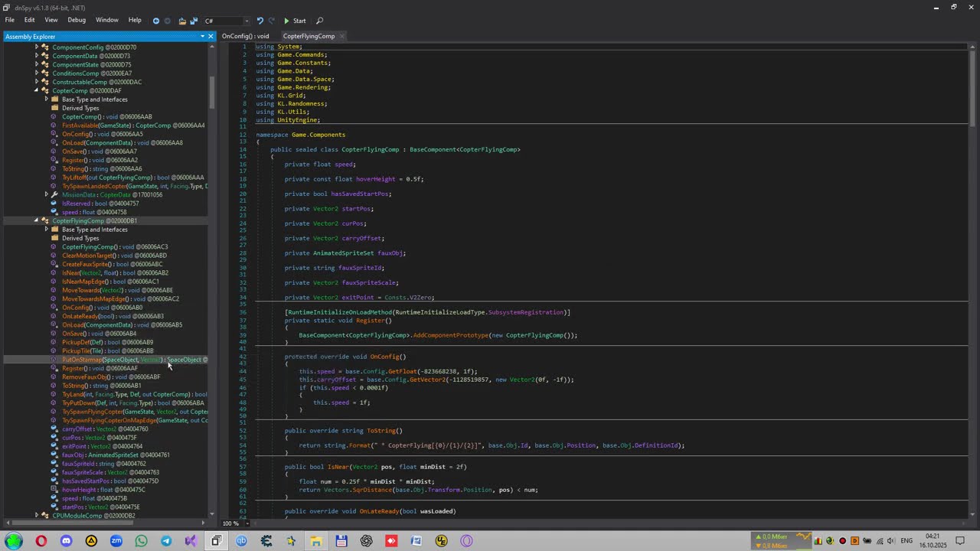The height and width of the screenshot is (551, 980).
Task: Click the Assembly Explorer vertical scrollbar
Action: click(212, 92)
